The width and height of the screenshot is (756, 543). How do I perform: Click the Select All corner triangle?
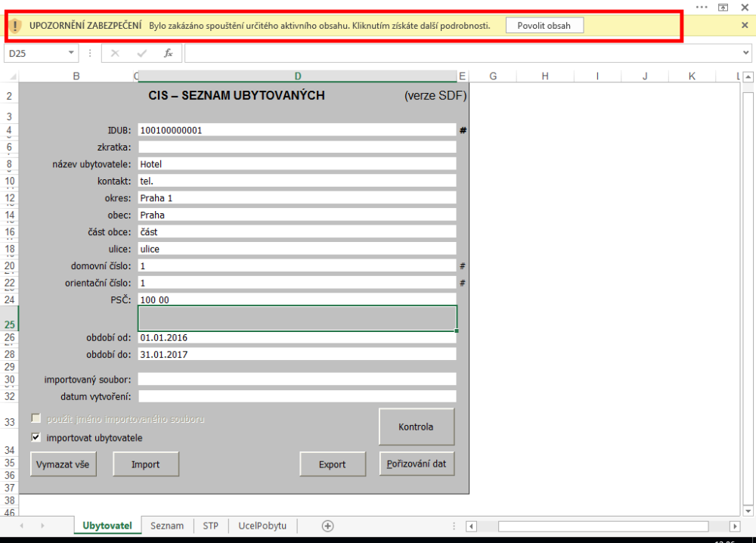tap(11, 76)
